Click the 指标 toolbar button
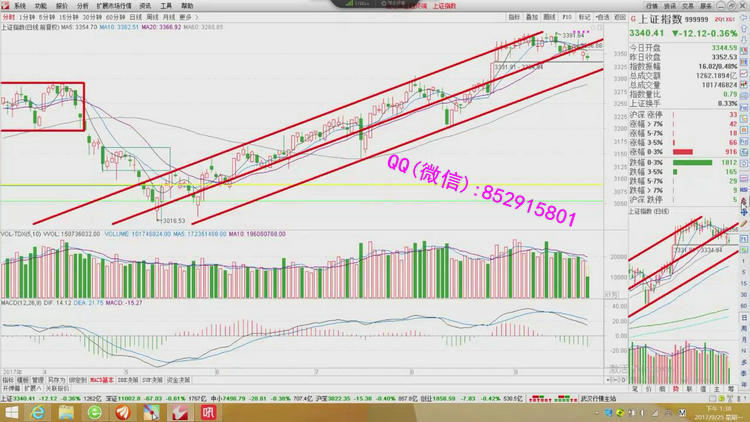This screenshot has height=422, width=750. [514, 17]
